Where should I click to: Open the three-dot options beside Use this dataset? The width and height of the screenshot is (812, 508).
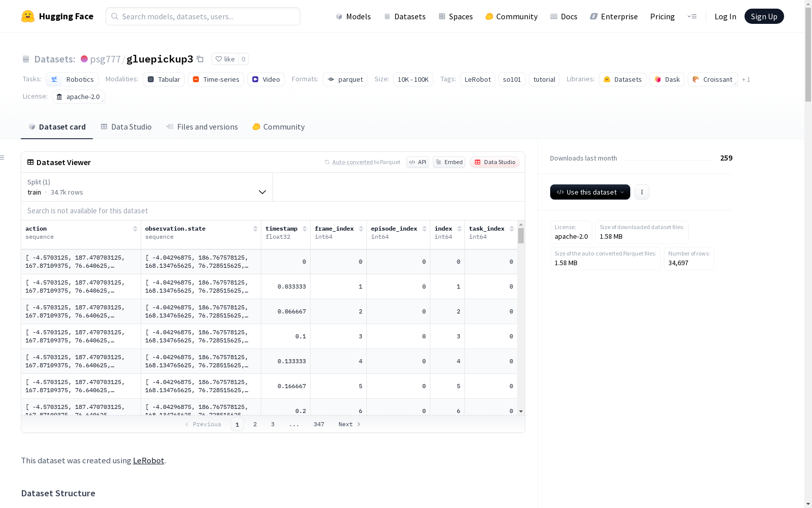click(642, 192)
